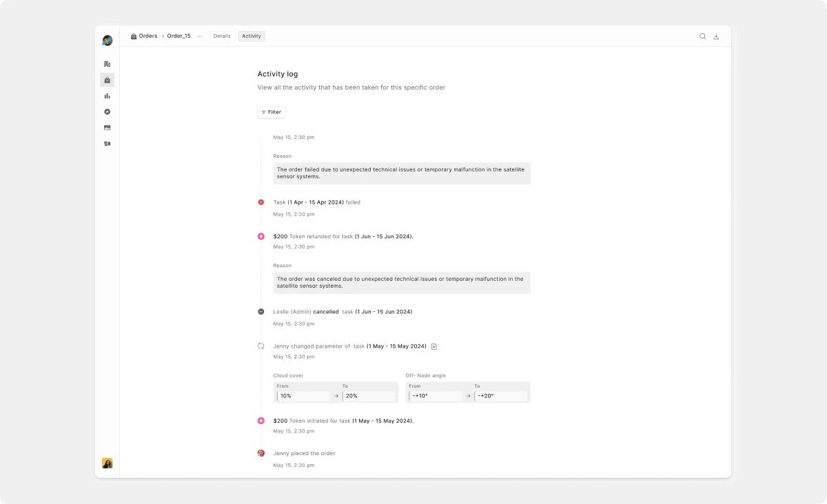Click the Activity log heading

tap(278, 74)
